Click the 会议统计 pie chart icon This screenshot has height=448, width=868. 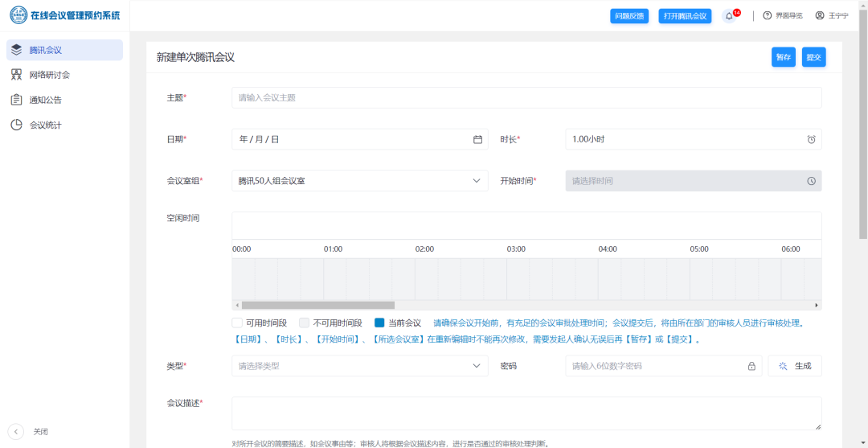(x=17, y=125)
